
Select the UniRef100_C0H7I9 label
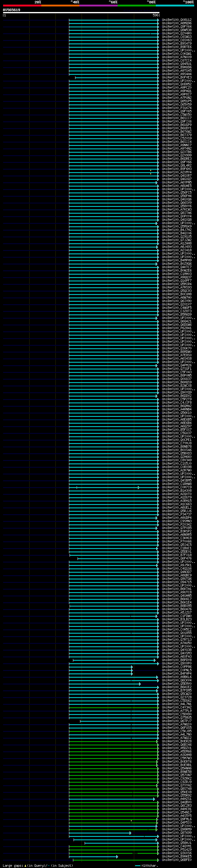click(177, 487)
